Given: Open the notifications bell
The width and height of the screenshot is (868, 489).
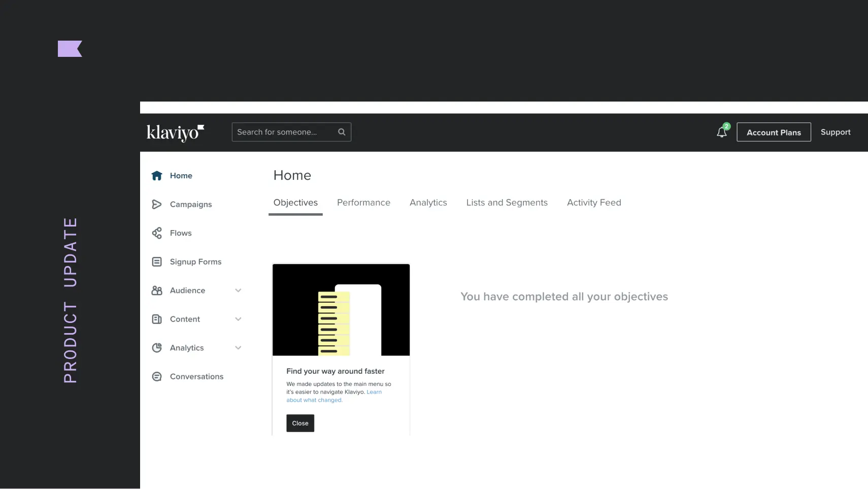Looking at the screenshot, I should click(722, 132).
